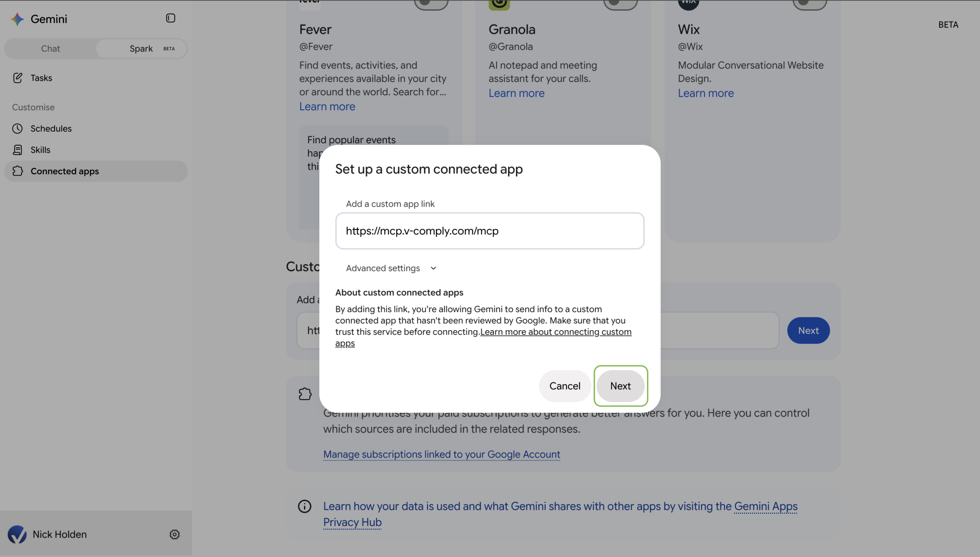Click the Gemini sparkle logo
This screenshot has width=980, height=557.
(17, 19)
